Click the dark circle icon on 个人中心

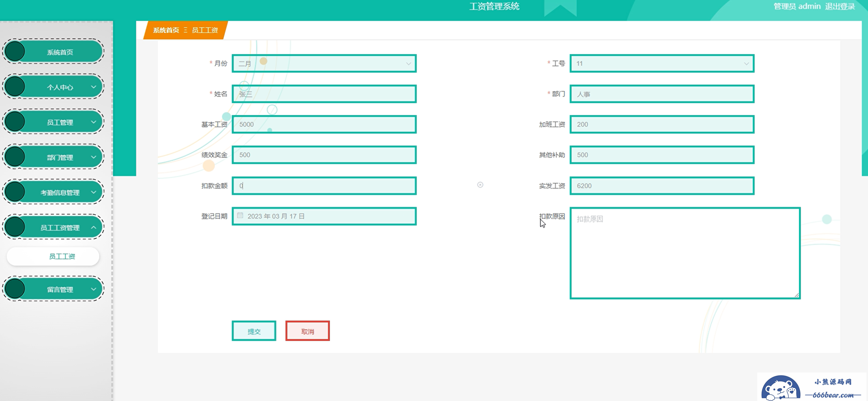(15, 87)
